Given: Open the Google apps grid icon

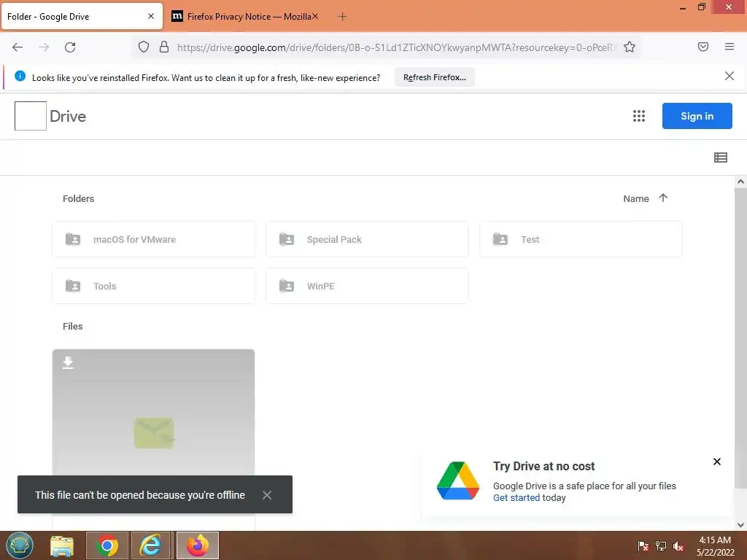Looking at the screenshot, I should [639, 116].
